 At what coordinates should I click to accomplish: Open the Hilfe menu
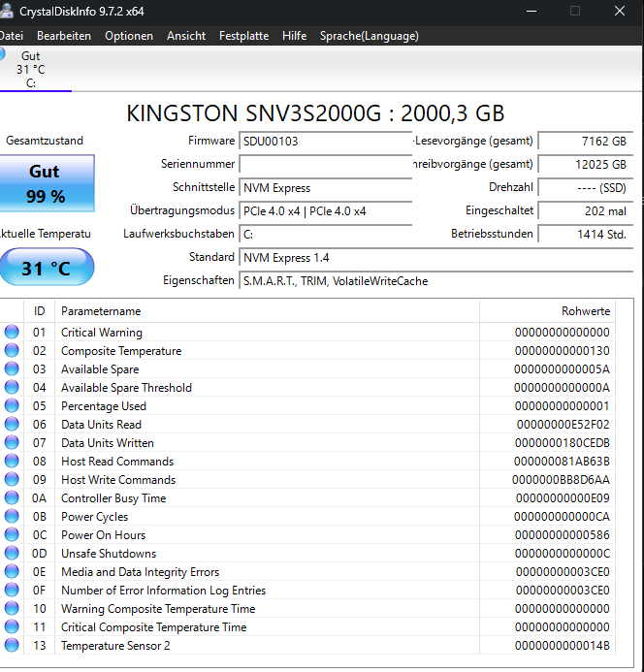(x=294, y=36)
